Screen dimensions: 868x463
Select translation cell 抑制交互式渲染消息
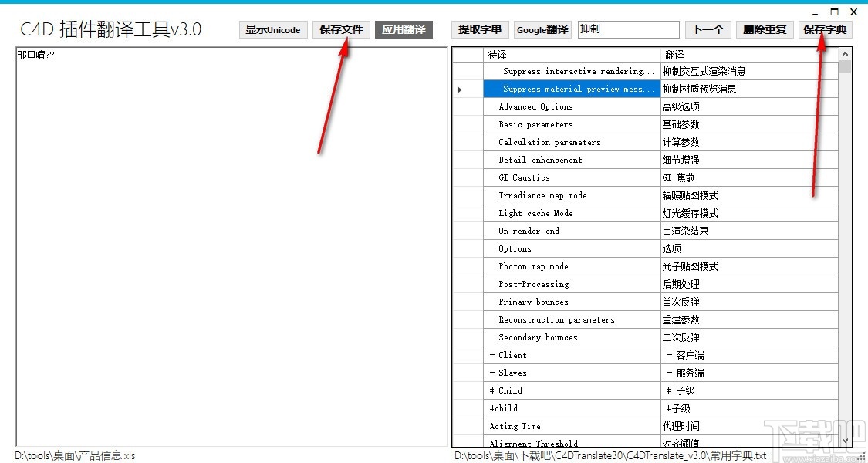(x=749, y=72)
